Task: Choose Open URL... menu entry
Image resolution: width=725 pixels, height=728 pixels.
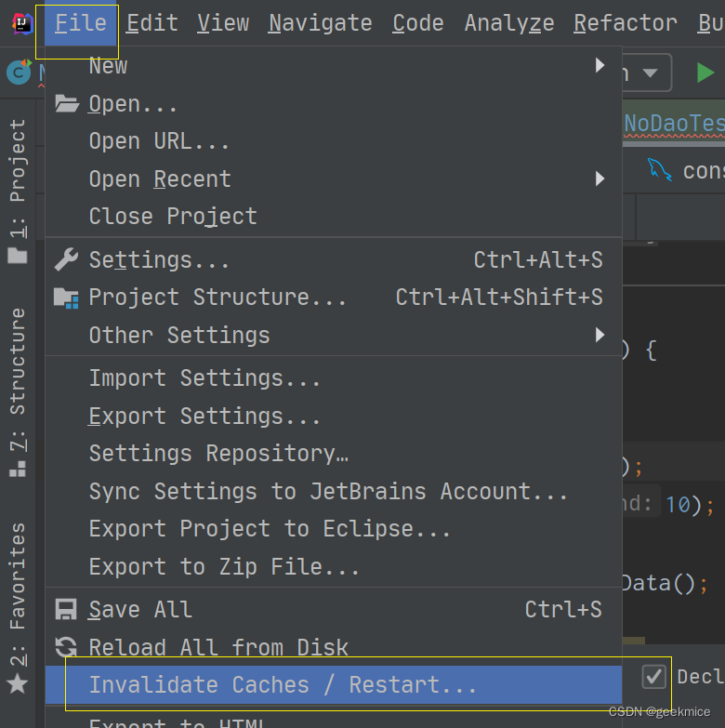Action: point(334,141)
